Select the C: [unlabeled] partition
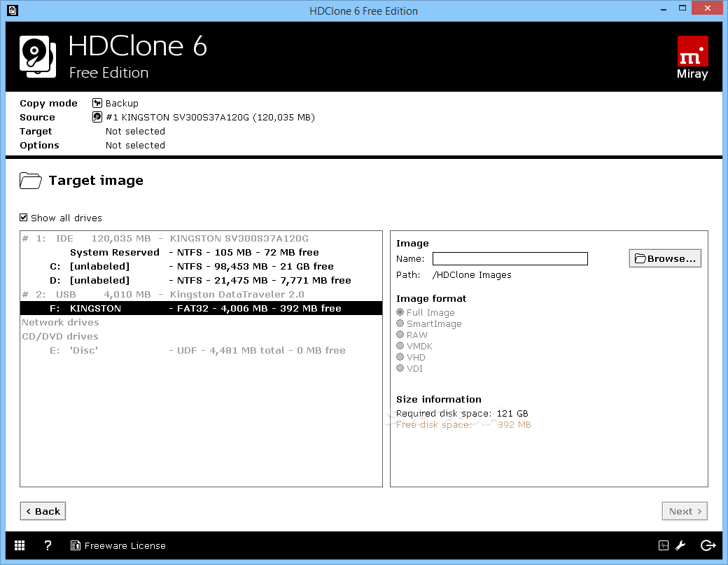Screen dimensions: 728x565 coord(201,267)
